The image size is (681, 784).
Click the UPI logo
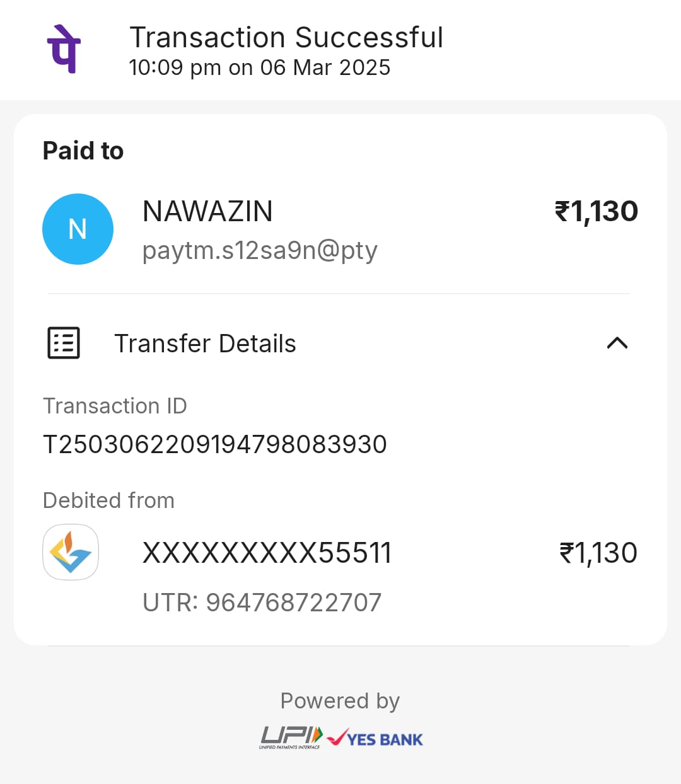coord(291,737)
